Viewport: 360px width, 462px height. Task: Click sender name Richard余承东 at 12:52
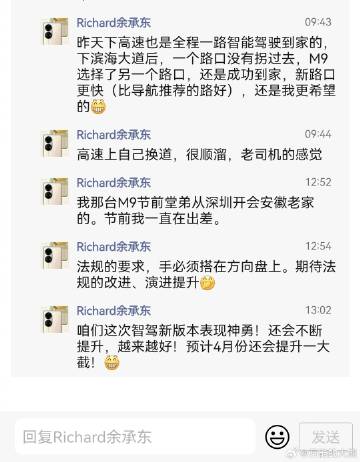tap(114, 183)
